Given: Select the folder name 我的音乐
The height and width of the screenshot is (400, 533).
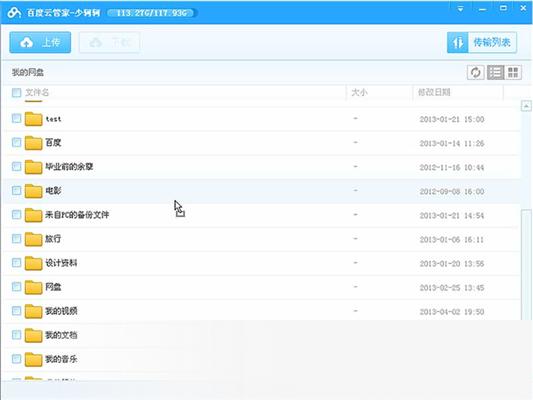Looking at the screenshot, I should [61, 359].
